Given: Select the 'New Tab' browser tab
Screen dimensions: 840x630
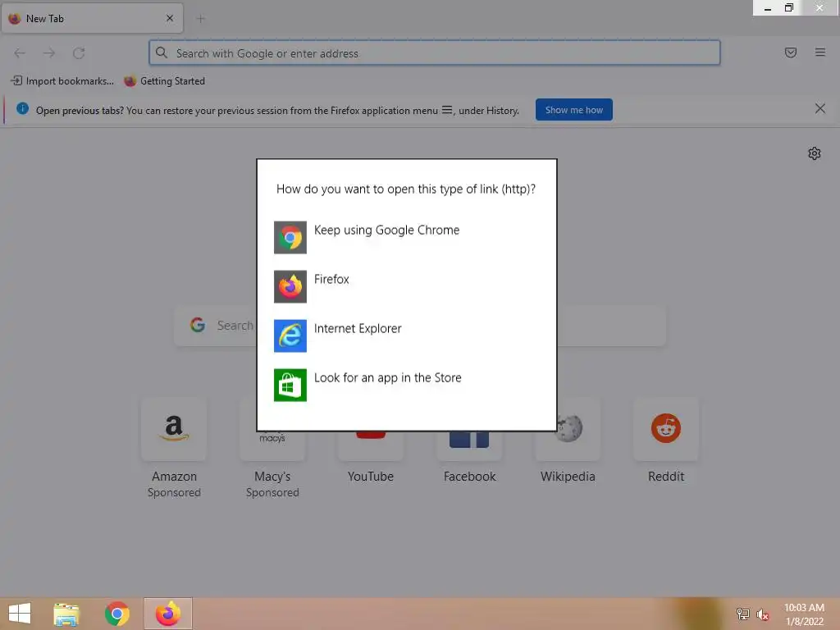Looking at the screenshot, I should [x=92, y=18].
